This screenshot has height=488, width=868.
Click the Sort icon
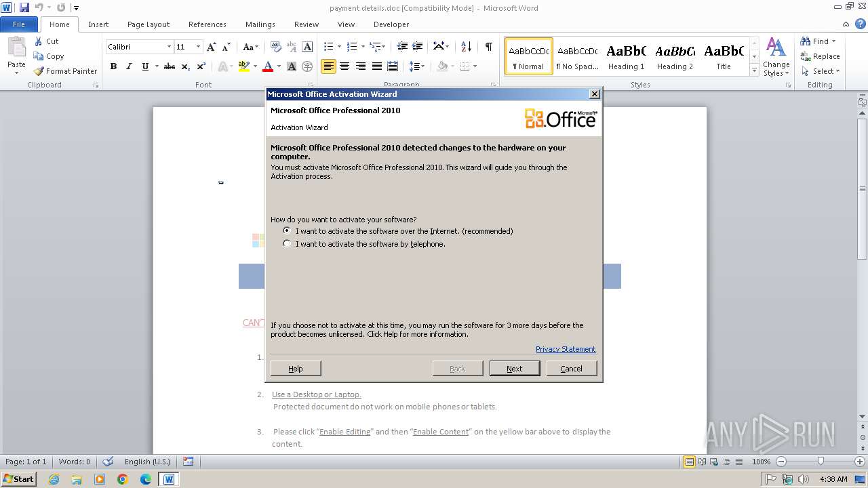[x=466, y=47]
